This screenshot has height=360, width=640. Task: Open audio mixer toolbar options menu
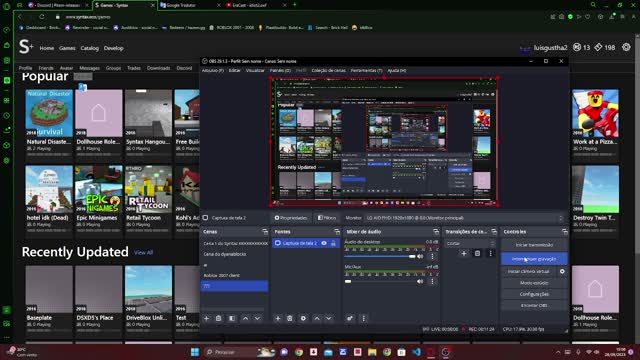point(363,318)
